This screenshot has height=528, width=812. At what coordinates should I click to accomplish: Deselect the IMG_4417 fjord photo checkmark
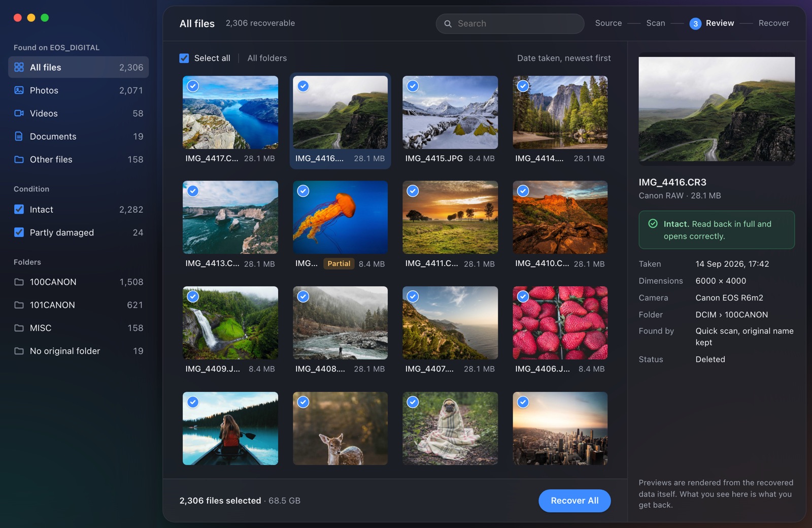(193, 86)
